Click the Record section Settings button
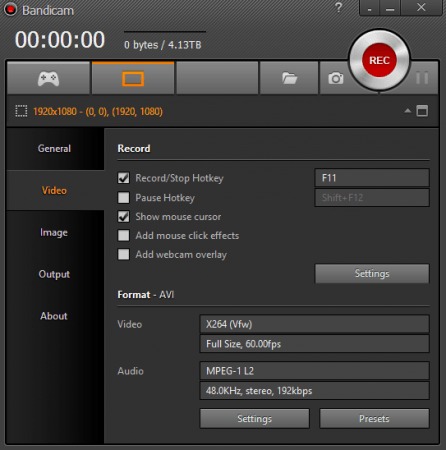Image resolution: width=446 pixels, height=450 pixels. pyautogui.click(x=372, y=274)
